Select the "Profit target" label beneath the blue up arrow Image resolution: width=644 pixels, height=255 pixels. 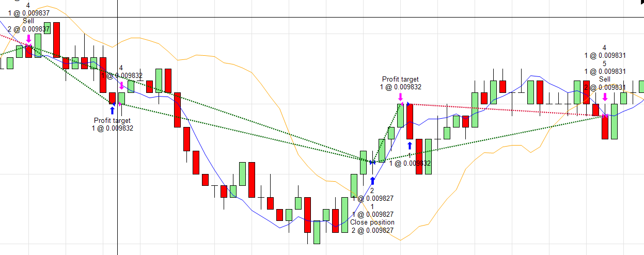[112, 120]
